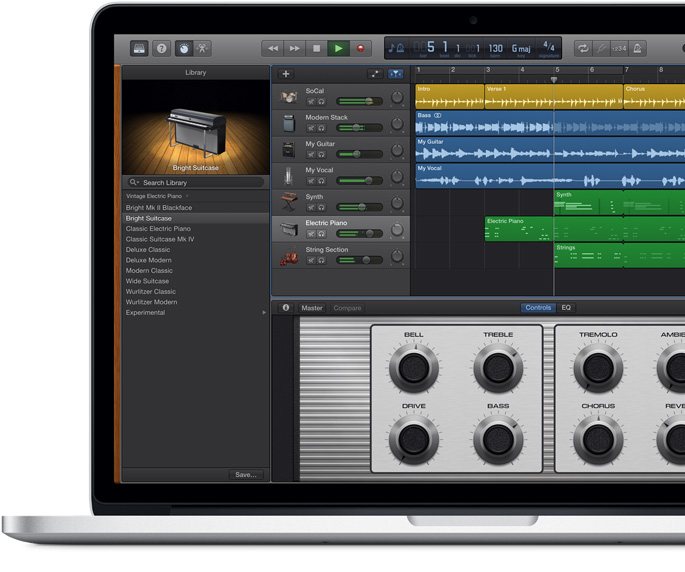The width and height of the screenshot is (685, 572).
Task: Click the Rewind transport button
Action: (272, 48)
